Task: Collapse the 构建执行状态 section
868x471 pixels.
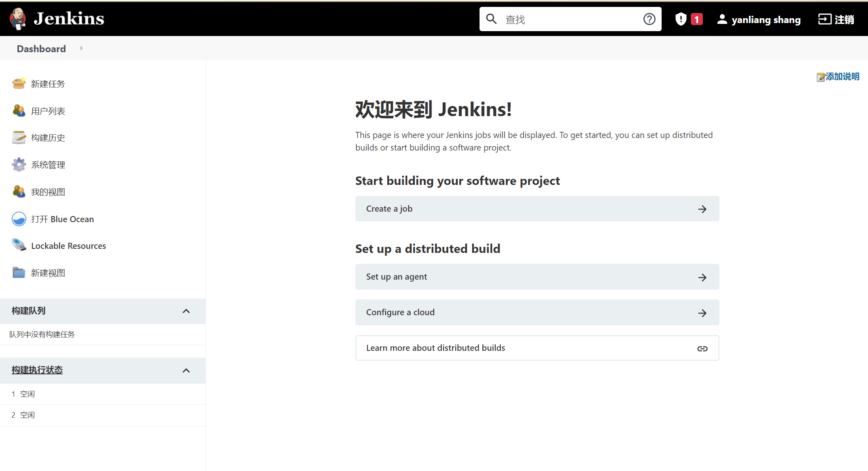Action: tap(187, 369)
